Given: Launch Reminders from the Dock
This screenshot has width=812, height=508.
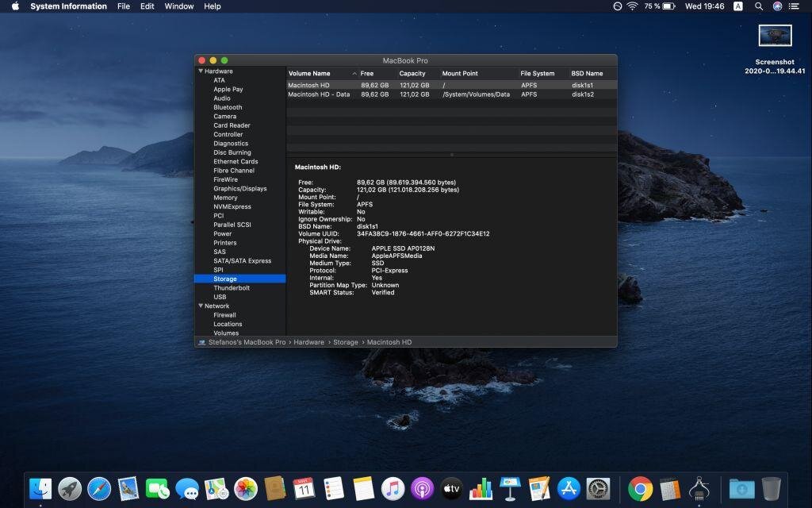Looking at the screenshot, I should (x=334, y=488).
